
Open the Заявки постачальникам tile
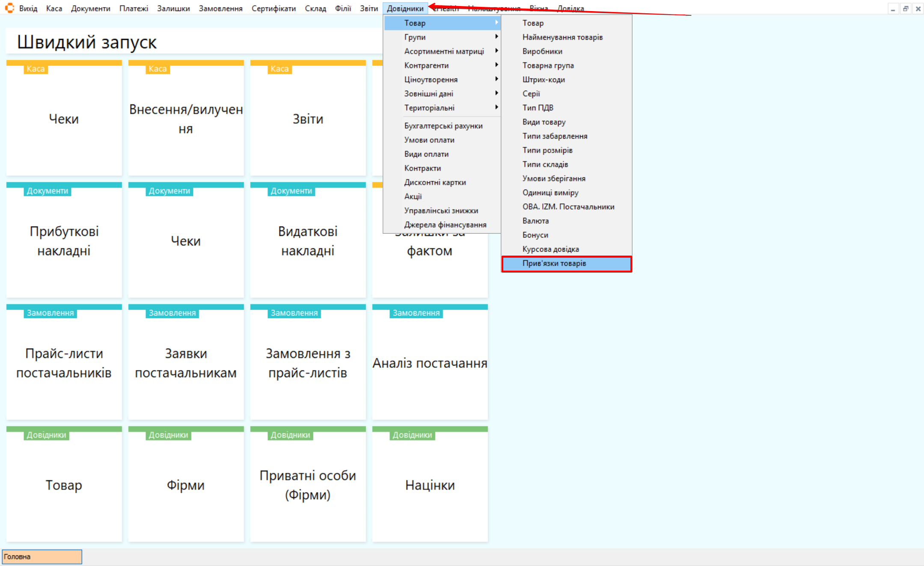click(186, 363)
